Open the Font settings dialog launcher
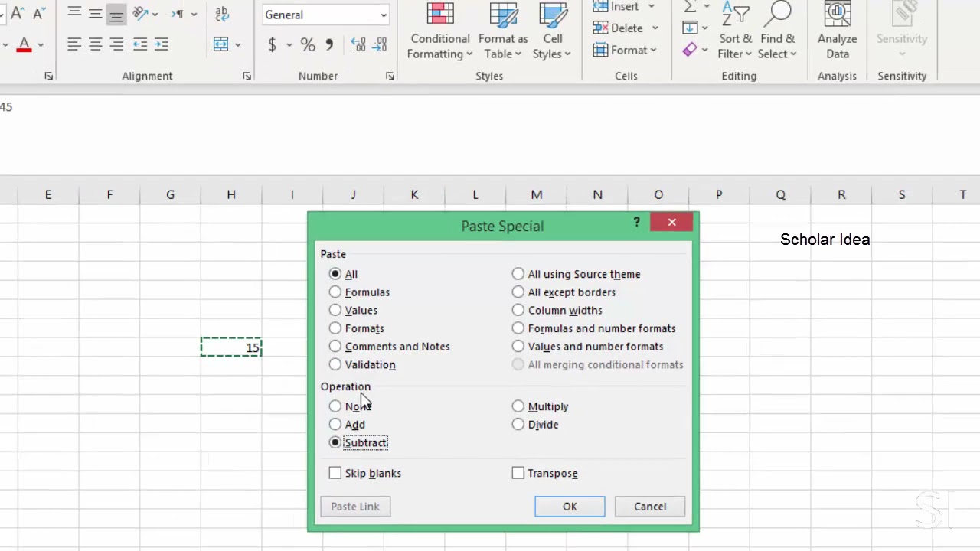 (x=48, y=76)
